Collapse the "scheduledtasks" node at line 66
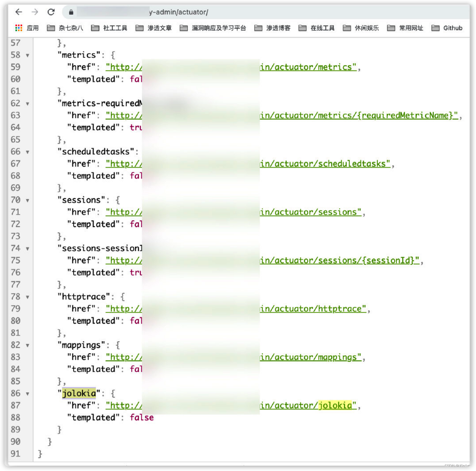Image resolution: width=476 pixels, height=471 pixels. [x=27, y=152]
